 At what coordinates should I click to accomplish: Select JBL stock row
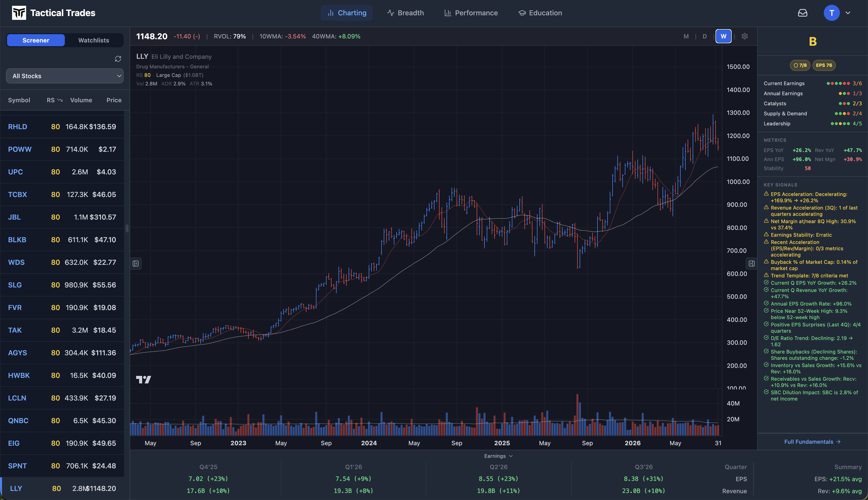coord(62,217)
